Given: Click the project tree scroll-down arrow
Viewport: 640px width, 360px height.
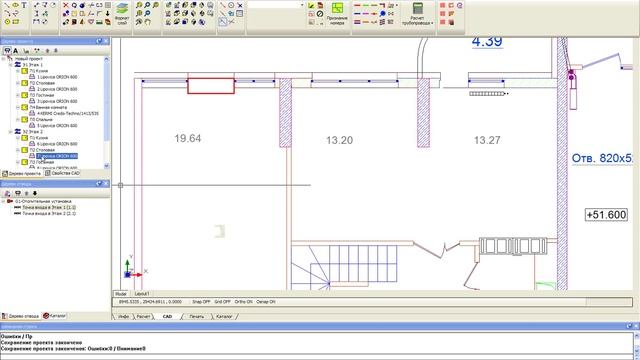Looking at the screenshot, I should (107, 166).
